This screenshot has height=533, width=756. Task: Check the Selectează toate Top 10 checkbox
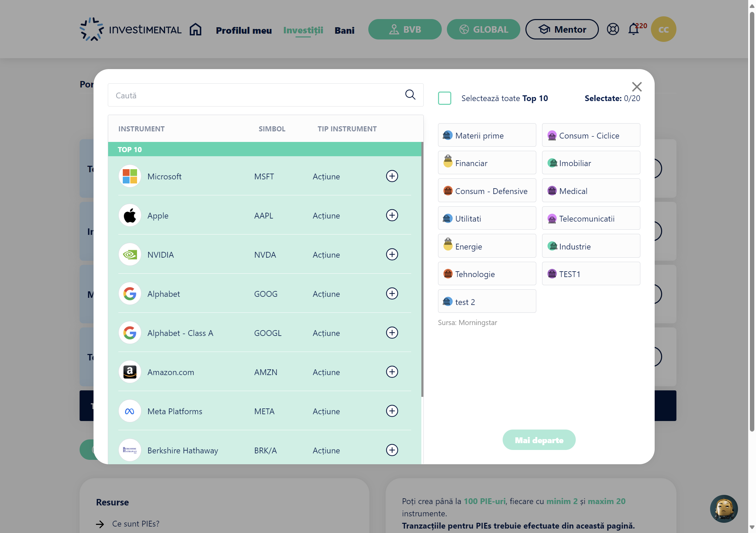click(x=444, y=98)
